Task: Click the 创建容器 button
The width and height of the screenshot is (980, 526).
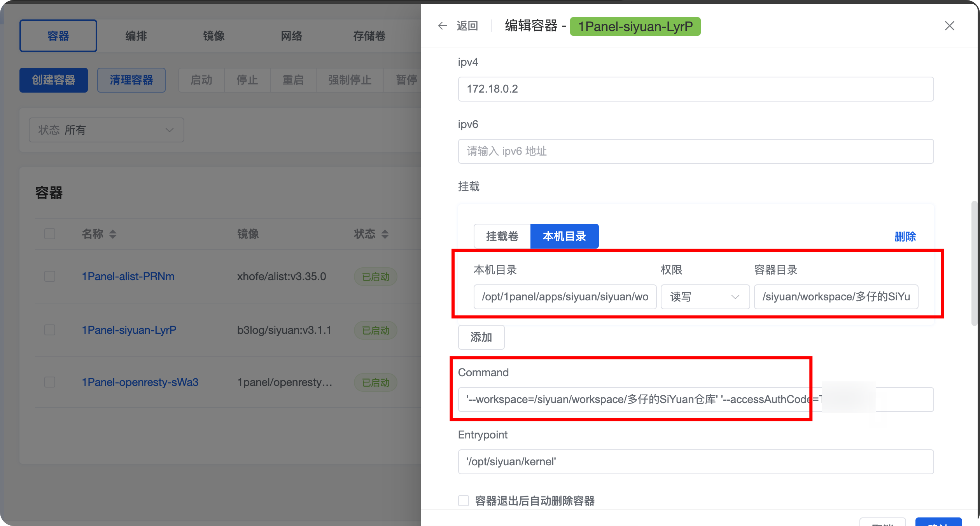Action: [x=54, y=80]
